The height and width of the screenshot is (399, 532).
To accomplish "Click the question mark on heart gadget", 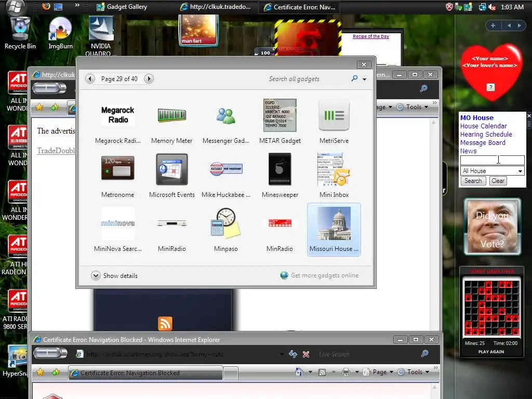I will (x=490, y=87).
